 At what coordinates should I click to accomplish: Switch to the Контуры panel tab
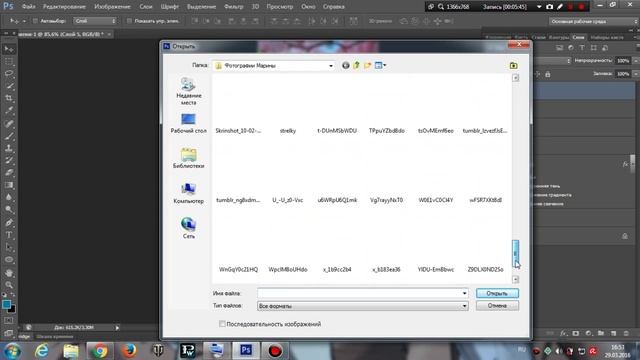click(558, 37)
